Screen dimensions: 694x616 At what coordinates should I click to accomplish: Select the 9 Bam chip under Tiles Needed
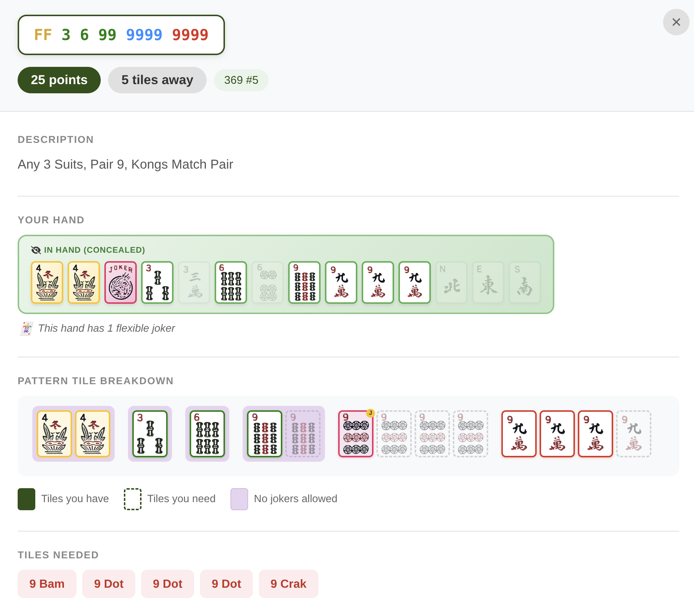point(47,584)
